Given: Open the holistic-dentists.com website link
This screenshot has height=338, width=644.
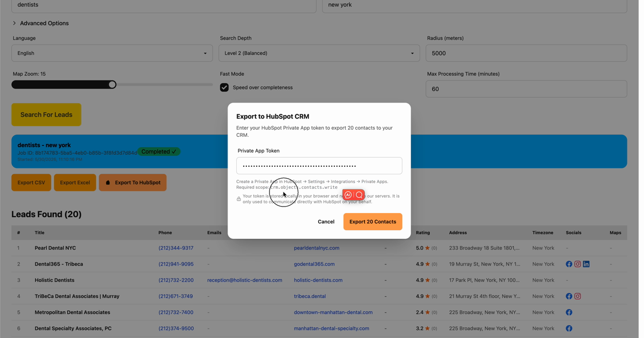Looking at the screenshot, I should [x=318, y=280].
